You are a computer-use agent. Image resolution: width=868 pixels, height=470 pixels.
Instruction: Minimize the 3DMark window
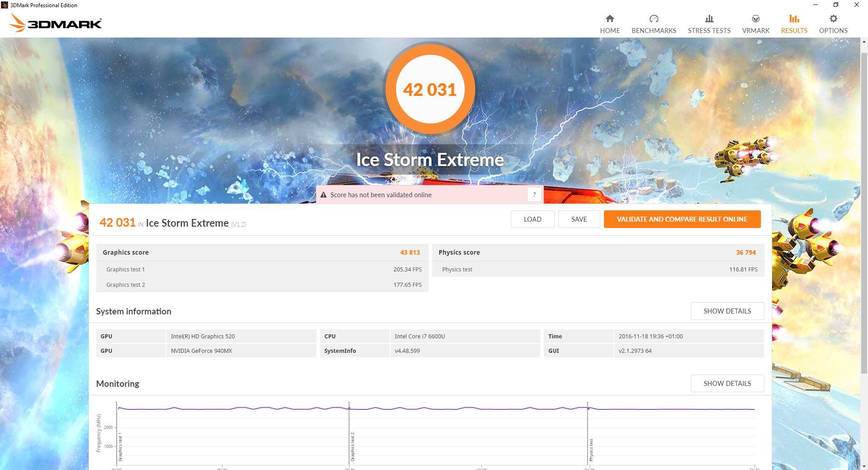point(816,5)
